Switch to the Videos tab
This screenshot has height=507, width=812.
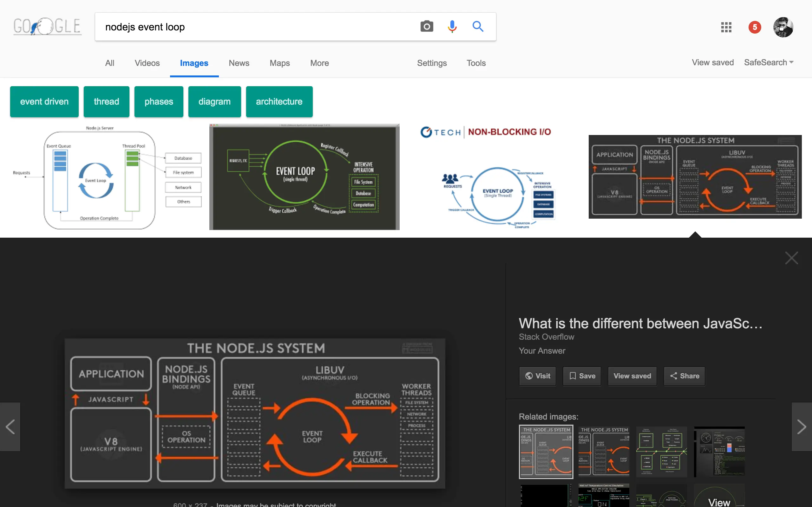point(147,63)
